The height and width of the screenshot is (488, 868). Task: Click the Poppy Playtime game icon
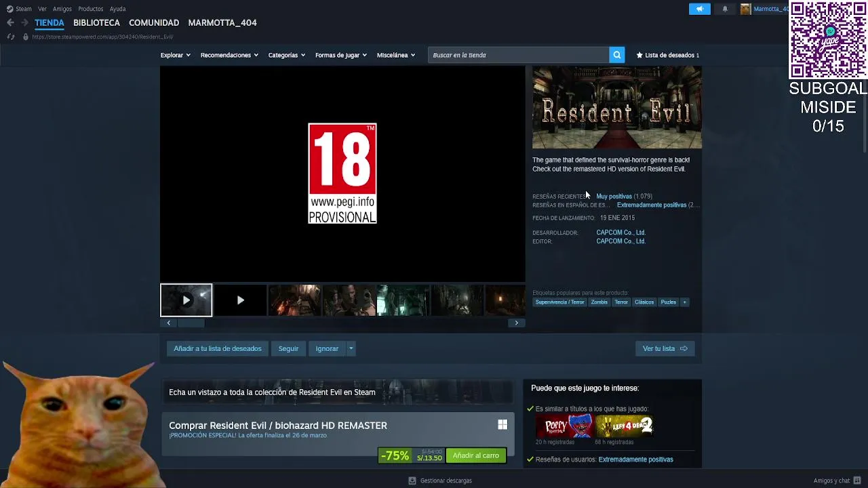tap(564, 426)
